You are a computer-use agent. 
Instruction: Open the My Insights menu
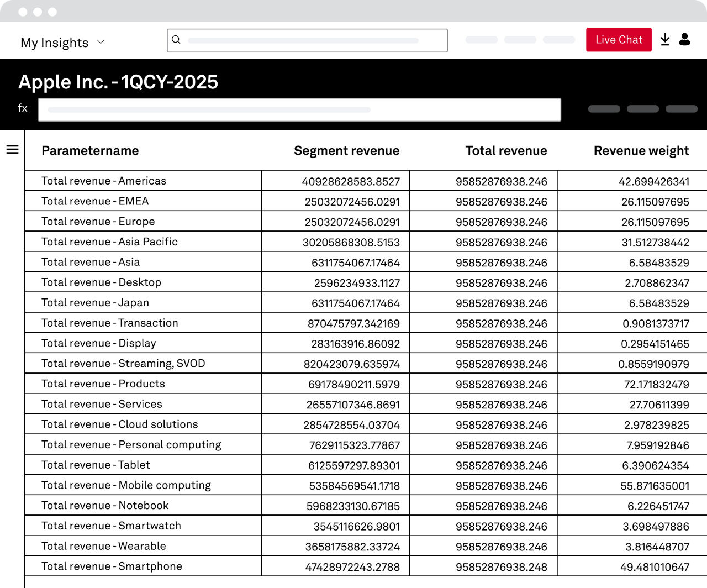(x=62, y=43)
